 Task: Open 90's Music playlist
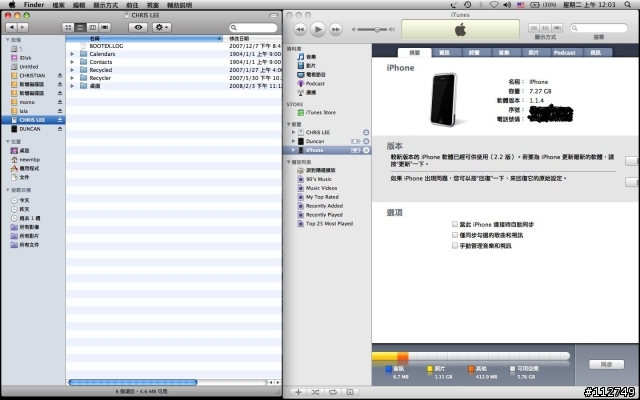click(x=314, y=179)
